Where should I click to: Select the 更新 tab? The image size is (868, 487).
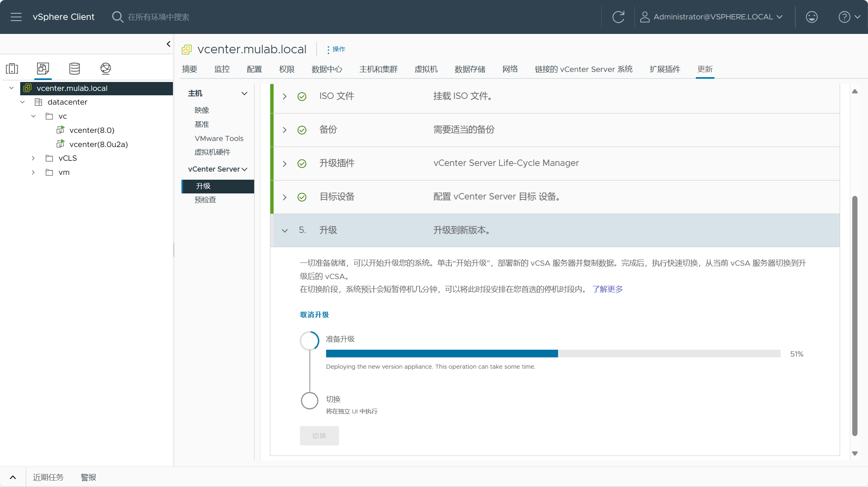705,69
